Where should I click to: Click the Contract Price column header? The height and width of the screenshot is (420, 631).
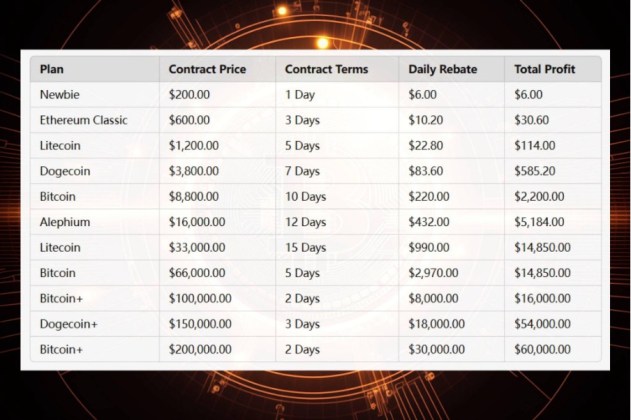[x=207, y=69]
